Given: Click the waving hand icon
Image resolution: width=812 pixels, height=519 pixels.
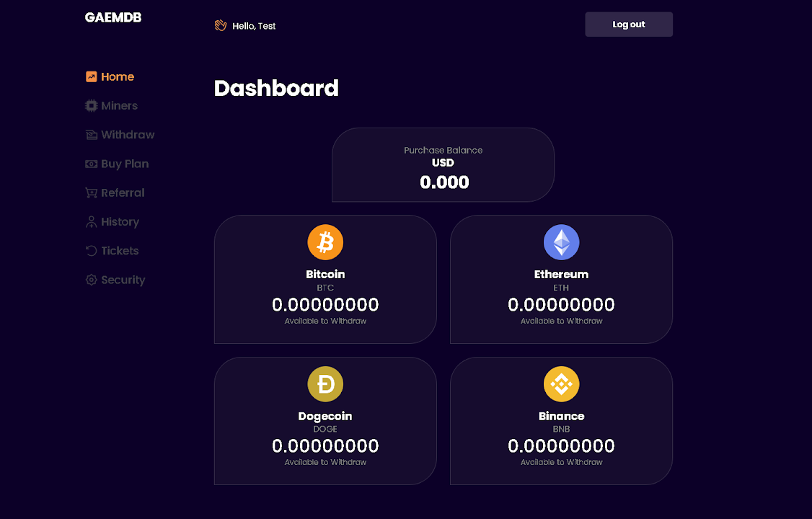Looking at the screenshot, I should (221, 25).
